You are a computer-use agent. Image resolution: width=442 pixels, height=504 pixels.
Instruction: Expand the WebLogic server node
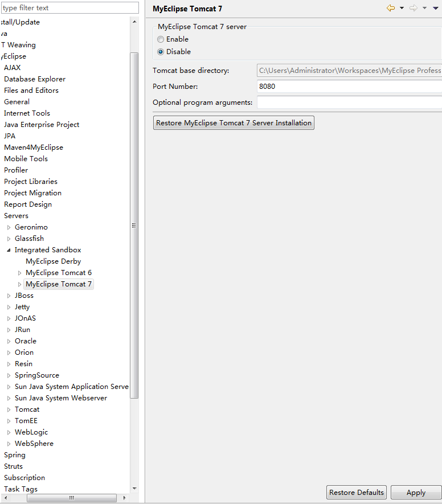point(9,433)
